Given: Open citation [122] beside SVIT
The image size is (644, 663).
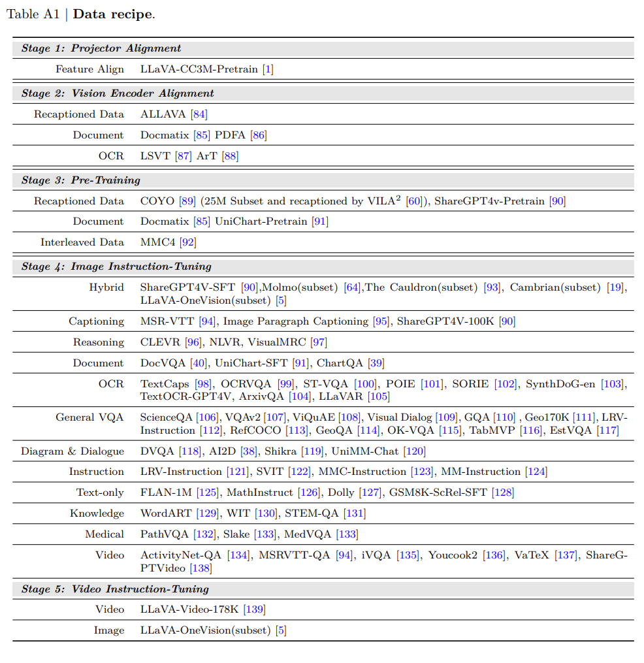Looking at the screenshot, I should point(299,472).
